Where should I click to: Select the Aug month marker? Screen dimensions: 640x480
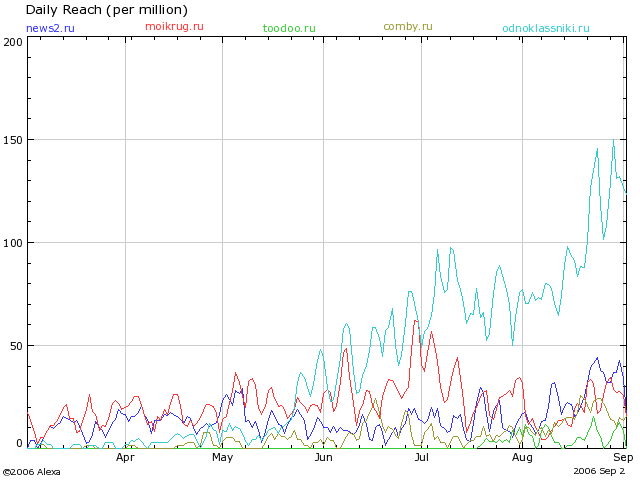(x=522, y=457)
